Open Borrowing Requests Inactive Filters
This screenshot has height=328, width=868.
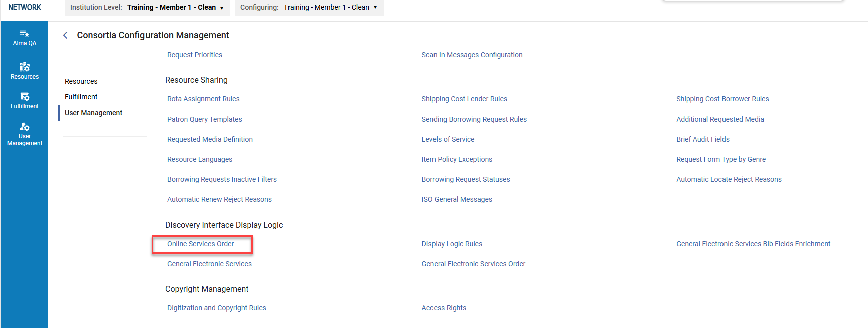(222, 179)
